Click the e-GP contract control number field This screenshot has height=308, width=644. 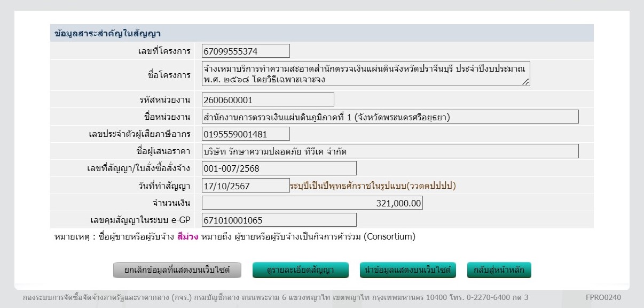(278, 220)
